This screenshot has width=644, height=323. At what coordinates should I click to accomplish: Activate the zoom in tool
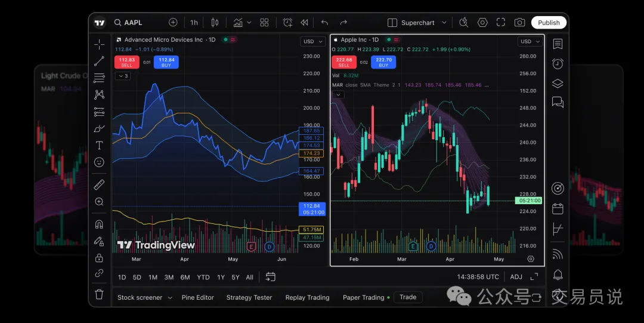[x=99, y=202]
